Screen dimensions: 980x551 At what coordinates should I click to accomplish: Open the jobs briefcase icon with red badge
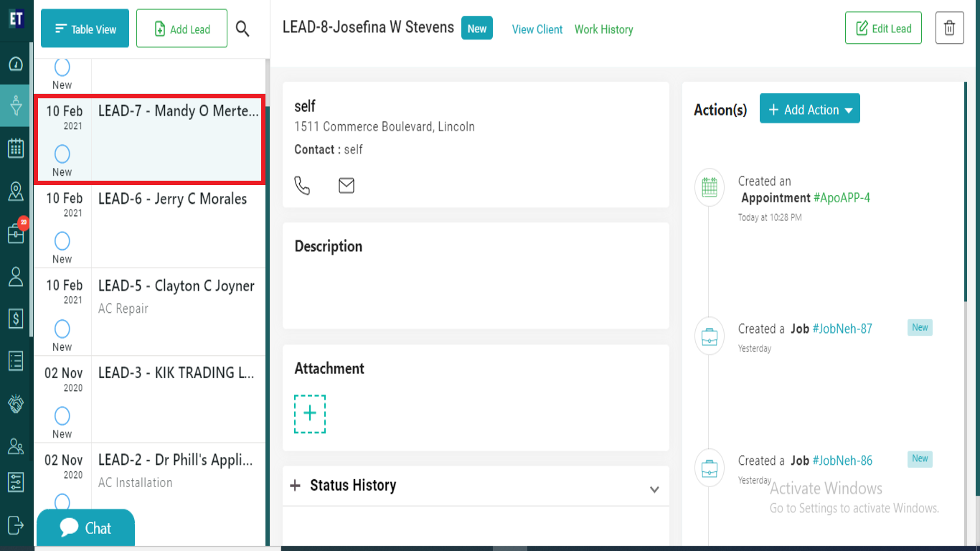point(17,232)
